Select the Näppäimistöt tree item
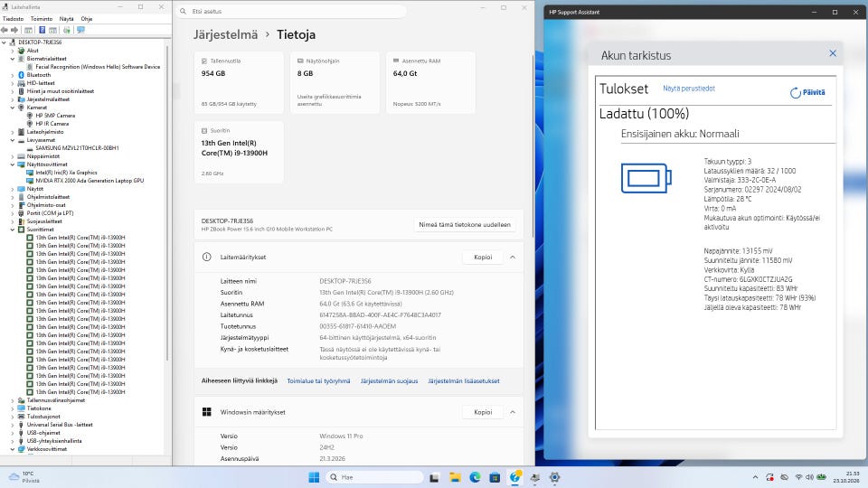 pyautogui.click(x=42, y=156)
